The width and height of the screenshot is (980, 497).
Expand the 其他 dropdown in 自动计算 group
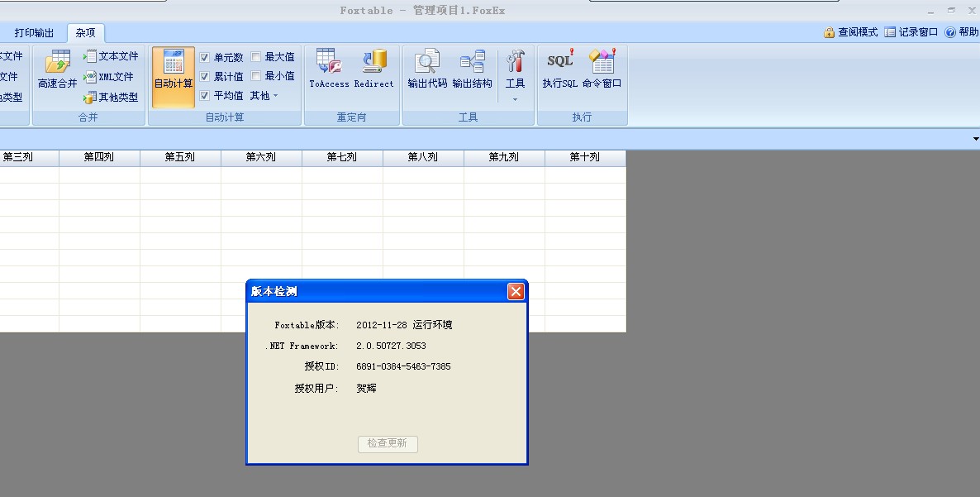click(264, 96)
